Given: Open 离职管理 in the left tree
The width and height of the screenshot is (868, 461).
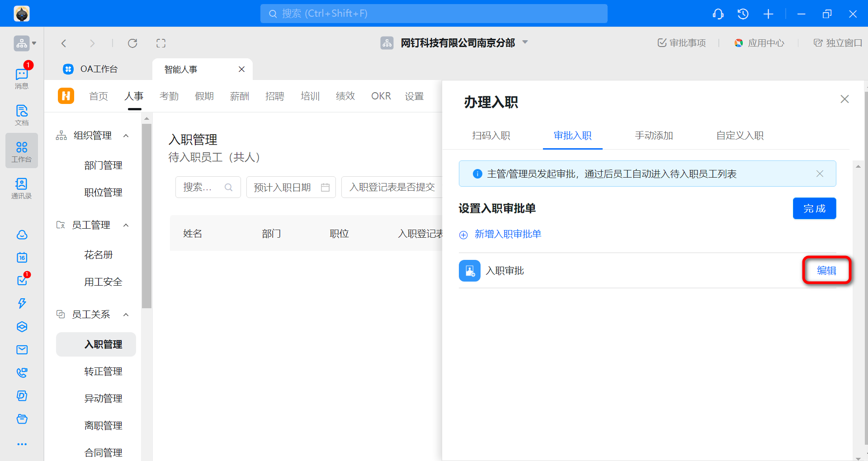Looking at the screenshot, I should tap(103, 426).
